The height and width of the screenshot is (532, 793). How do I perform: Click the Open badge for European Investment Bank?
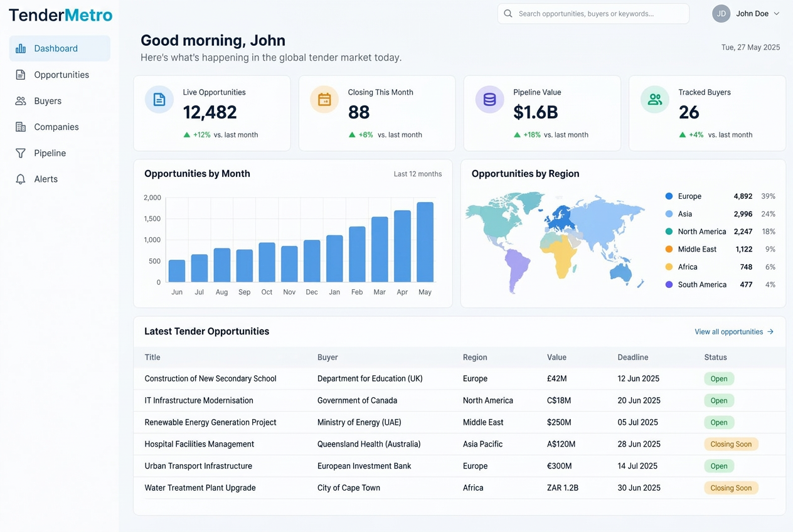coord(719,466)
